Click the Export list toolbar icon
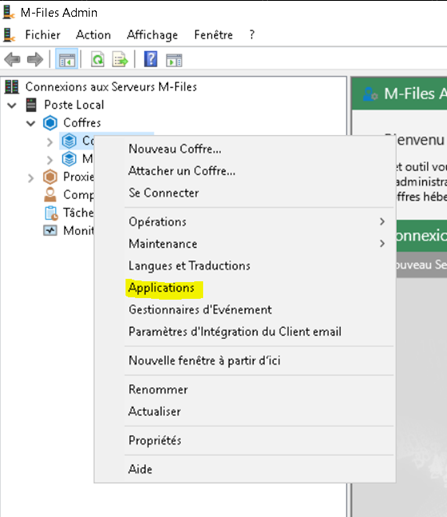Screen dimensions: 447x517 (120, 60)
